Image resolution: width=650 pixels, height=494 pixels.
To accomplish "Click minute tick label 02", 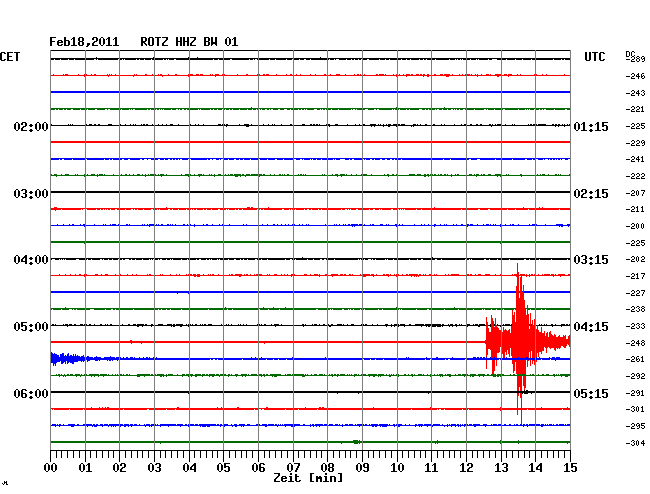I will 119,468.
